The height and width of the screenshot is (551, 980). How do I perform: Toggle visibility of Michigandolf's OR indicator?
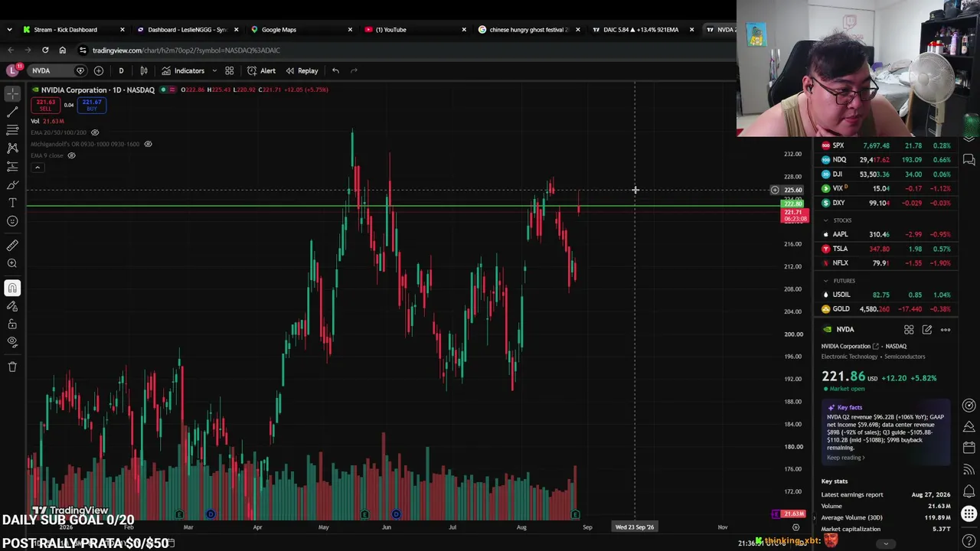(x=148, y=144)
